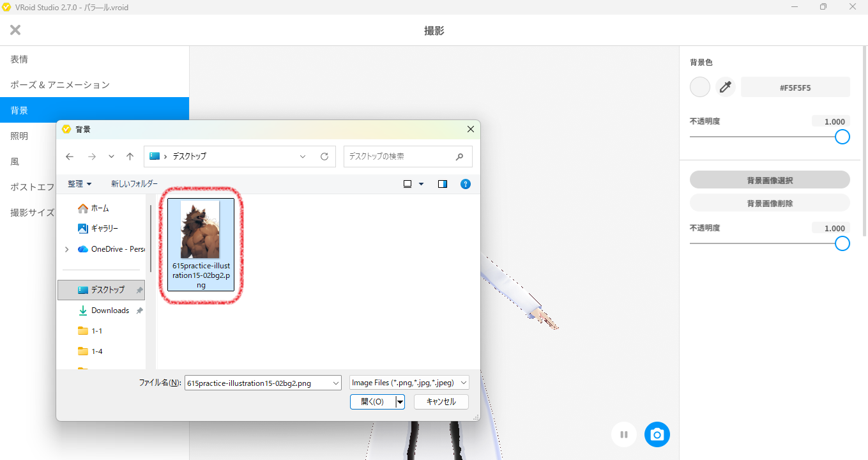The width and height of the screenshot is (868, 460).
Task: Navigate back in file dialog
Action: [70, 157]
